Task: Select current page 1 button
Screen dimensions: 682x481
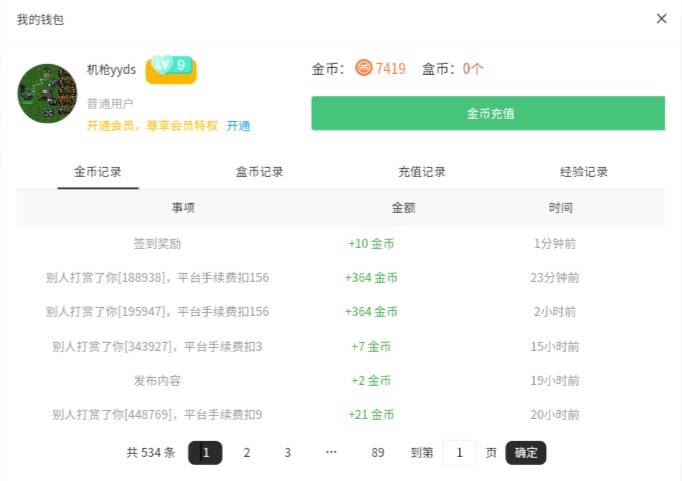Action: coord(205,453)
